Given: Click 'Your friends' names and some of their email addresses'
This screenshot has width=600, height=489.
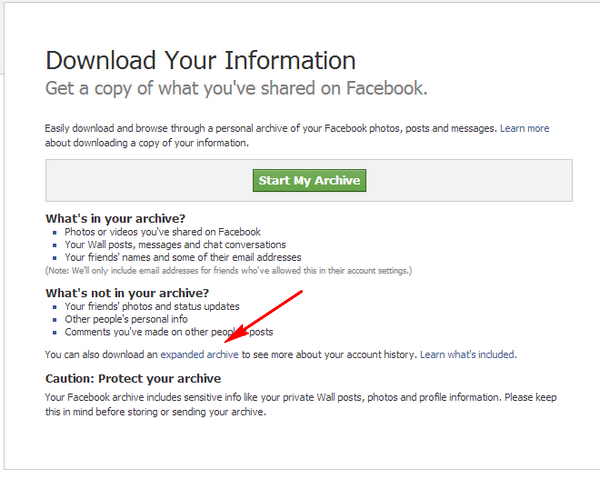Looking at the screenshot, I should [183, 257].
